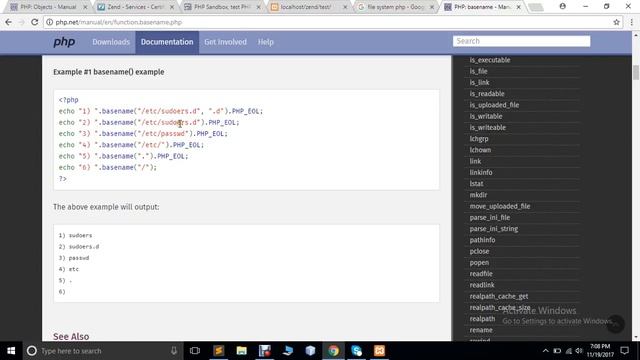Open Task View on the taskbar
640x360 pixels.
point(195,351)
